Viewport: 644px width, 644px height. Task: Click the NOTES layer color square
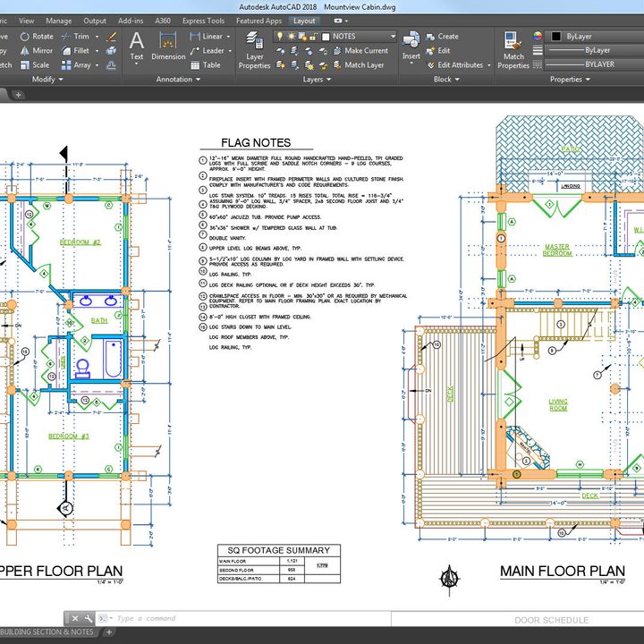click(326, 37)
